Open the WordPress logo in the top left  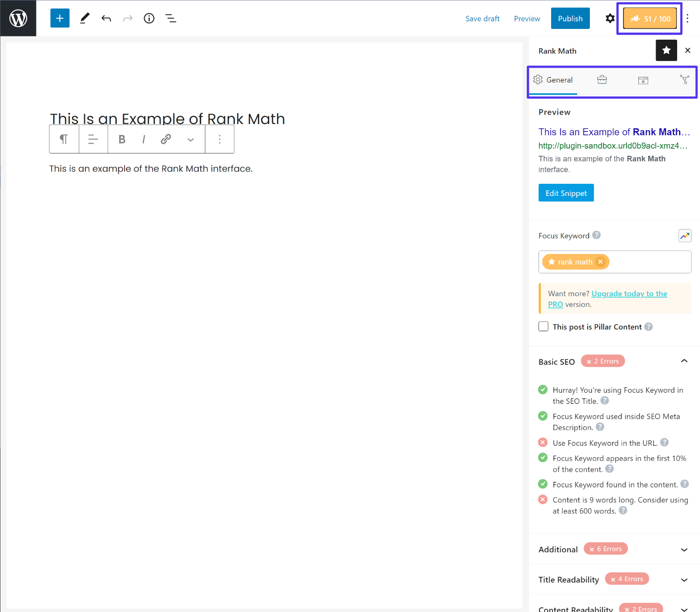(18, 18)
